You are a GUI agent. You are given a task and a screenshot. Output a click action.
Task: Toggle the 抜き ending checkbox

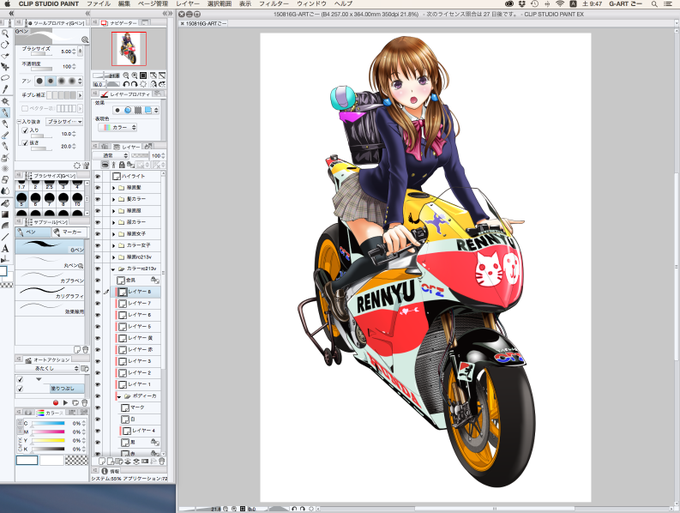25,143
